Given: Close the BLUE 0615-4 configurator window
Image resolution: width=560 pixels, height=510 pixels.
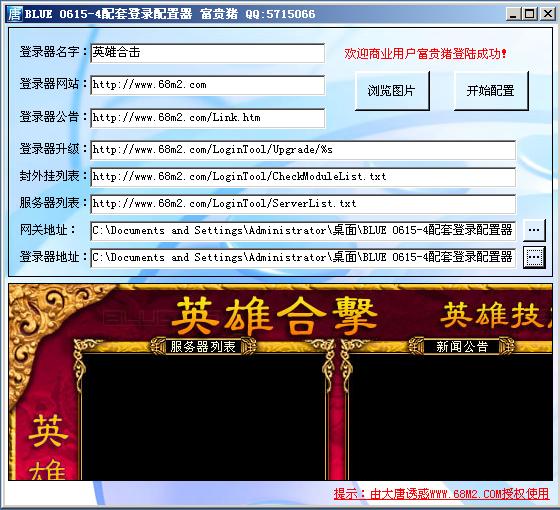Looking at the screenshot, I should (x=548, y=14).
